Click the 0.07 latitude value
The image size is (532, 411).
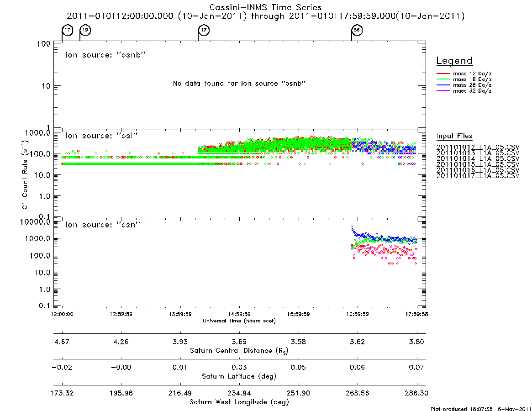(x=416, y=368)
